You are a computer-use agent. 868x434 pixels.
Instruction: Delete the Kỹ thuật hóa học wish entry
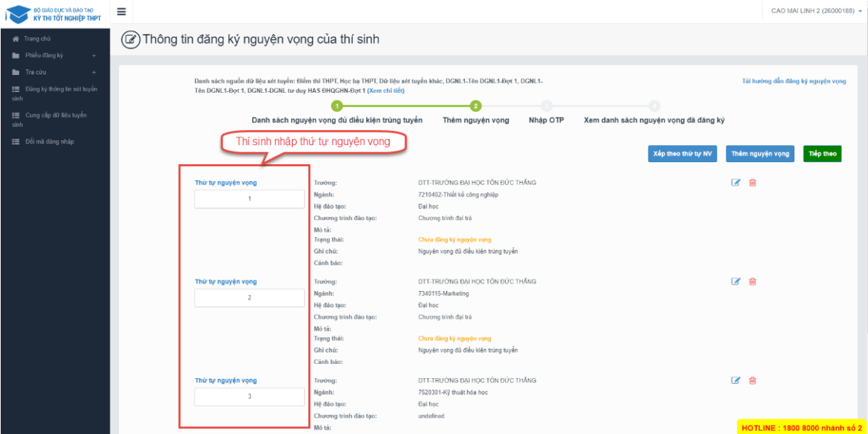[753, 381]
